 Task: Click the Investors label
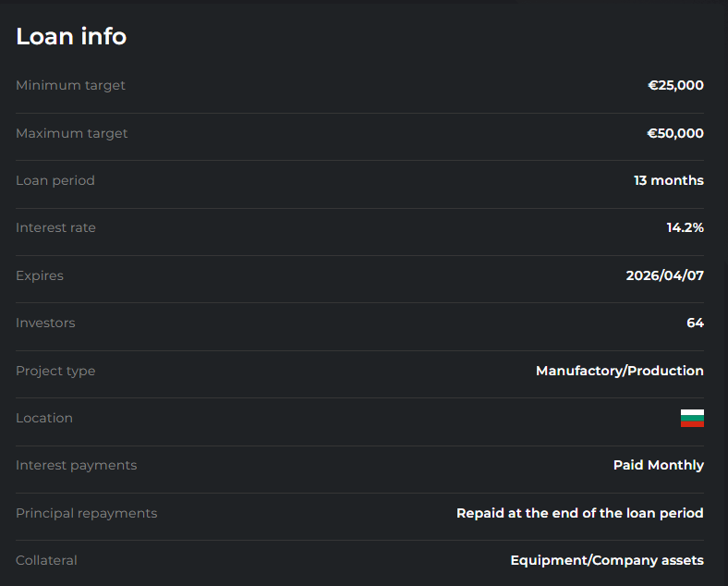[45, 323]
